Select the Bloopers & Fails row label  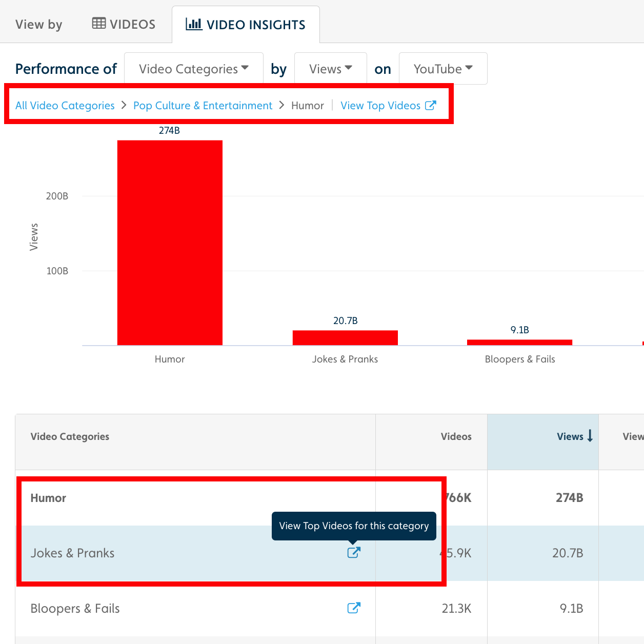tap(75, 609)
